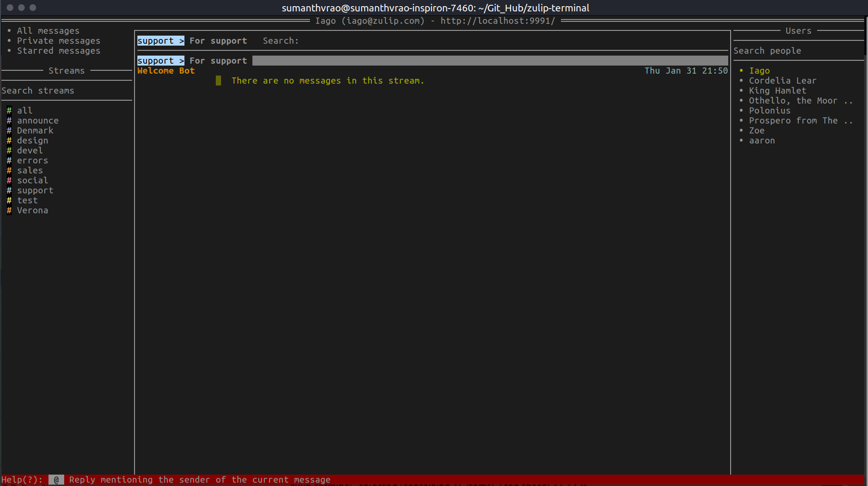
Task: Open user King Hamlet
Action: 777,91
